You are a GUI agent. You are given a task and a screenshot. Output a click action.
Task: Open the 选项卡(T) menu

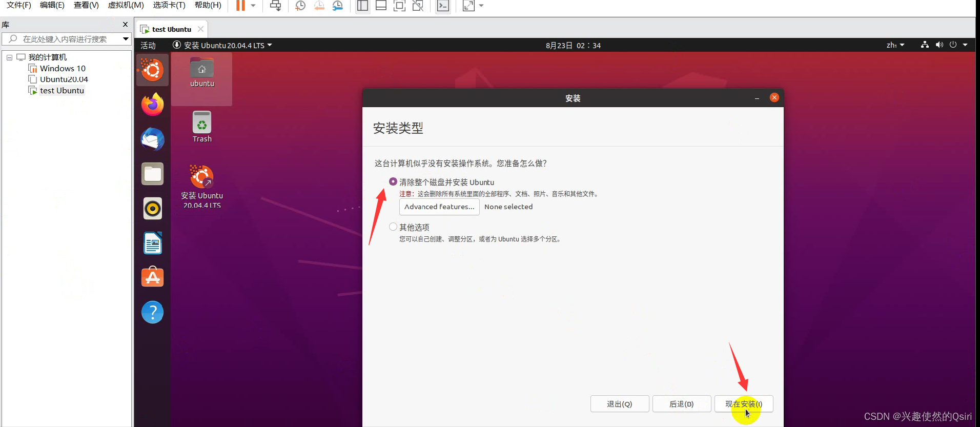coord(169,5)
